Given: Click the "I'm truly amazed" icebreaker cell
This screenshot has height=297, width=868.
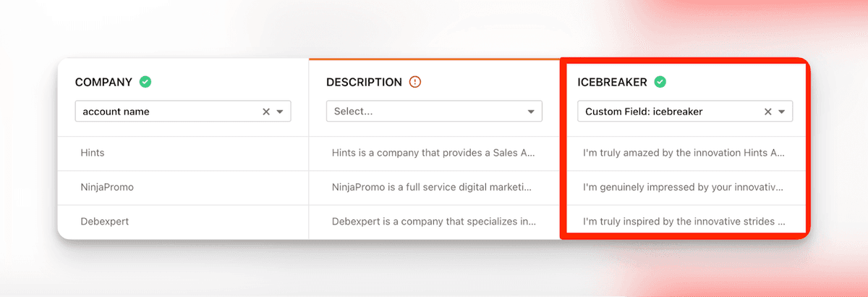Looking at the screenshot, I should (684, 153).
